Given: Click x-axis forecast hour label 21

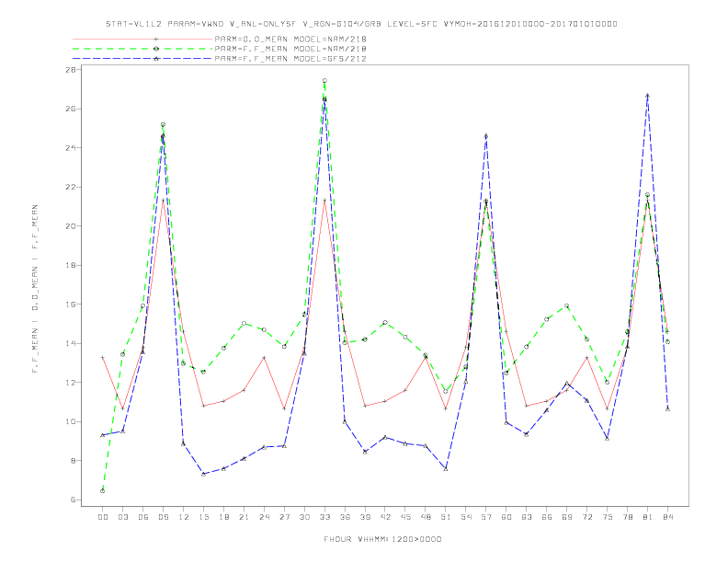Looking at the screenshot, I should tap(244, 517).
